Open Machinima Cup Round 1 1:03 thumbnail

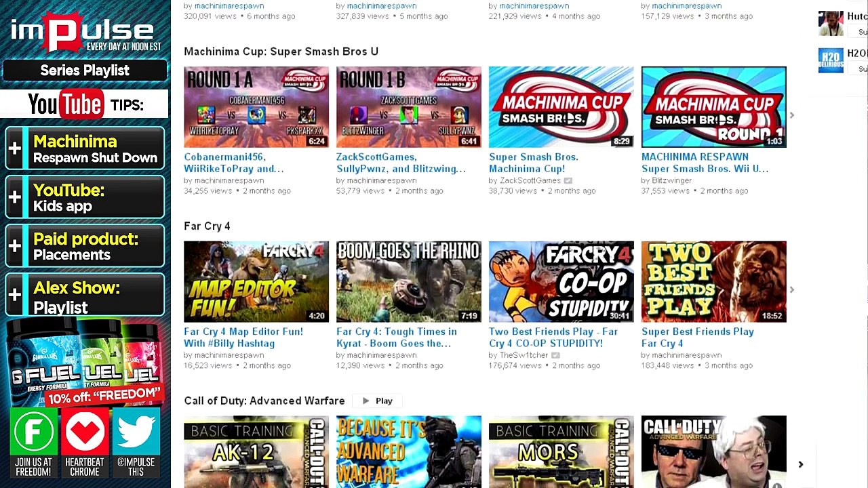click(x=714, y=107)
